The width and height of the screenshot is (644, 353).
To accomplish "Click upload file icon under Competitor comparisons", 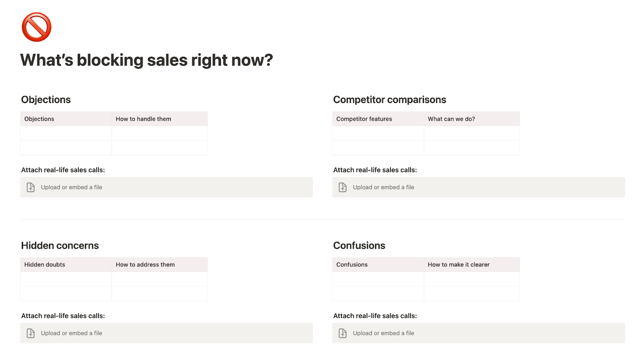I will click(x=343, y=187).
